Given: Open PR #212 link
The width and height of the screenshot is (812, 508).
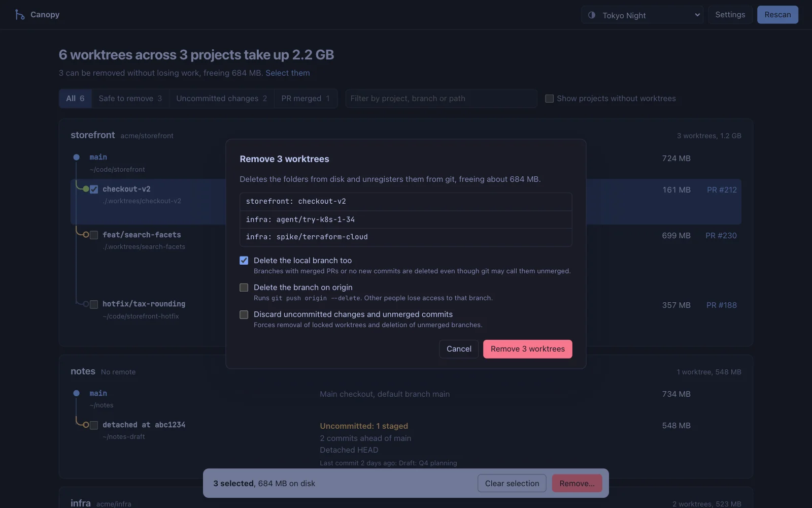Looking at the screenshot, I should tap(722, 190).
